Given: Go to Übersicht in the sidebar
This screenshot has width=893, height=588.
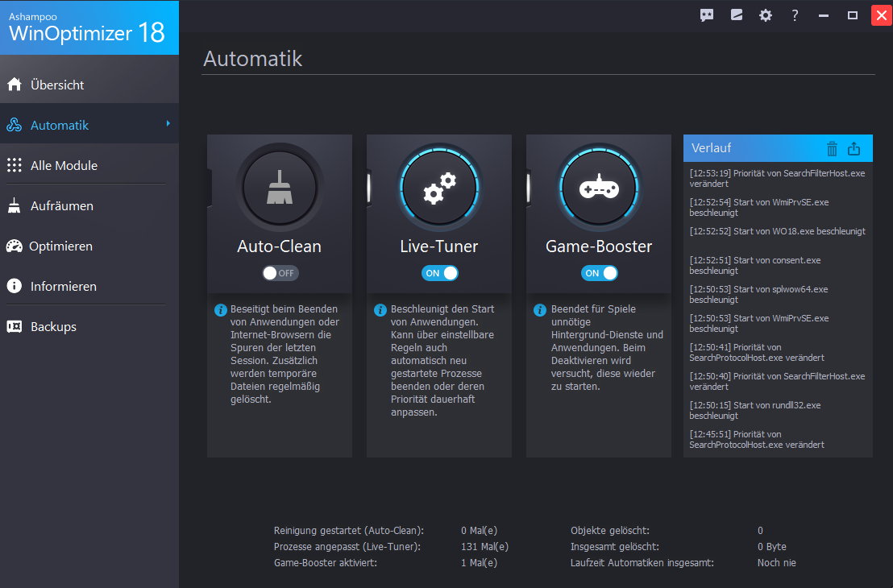Looking at the screenshot, I should [x=57, y=85].
